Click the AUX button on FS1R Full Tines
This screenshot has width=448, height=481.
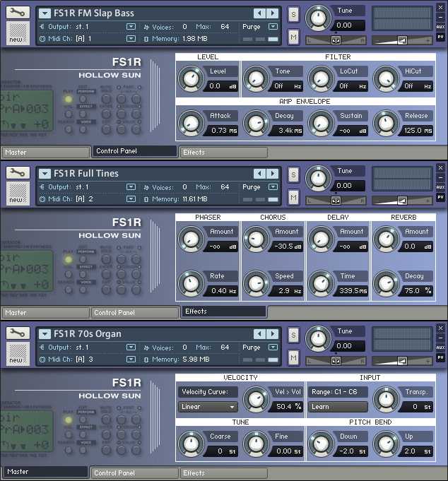point(440,187)
